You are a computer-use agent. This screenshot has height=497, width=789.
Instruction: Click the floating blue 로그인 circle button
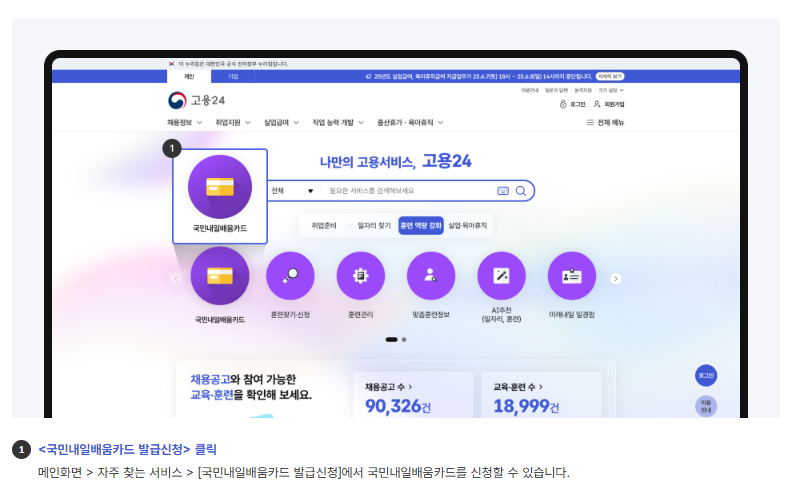[706, 375]
